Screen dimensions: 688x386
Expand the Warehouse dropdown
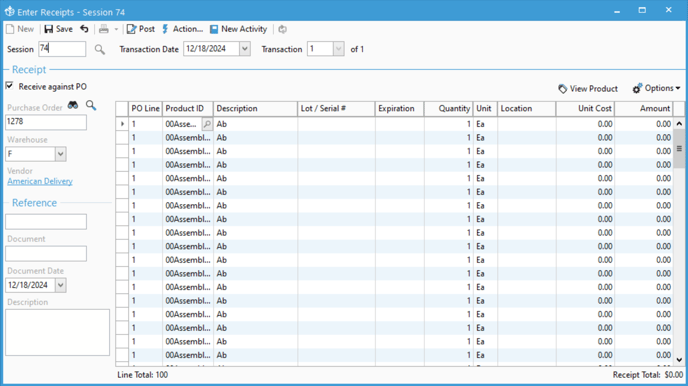(x=61, y=154)
